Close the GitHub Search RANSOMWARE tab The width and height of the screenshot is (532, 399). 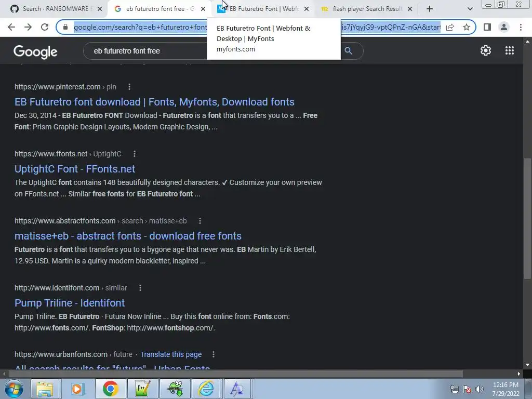click(x=100, y=9)
